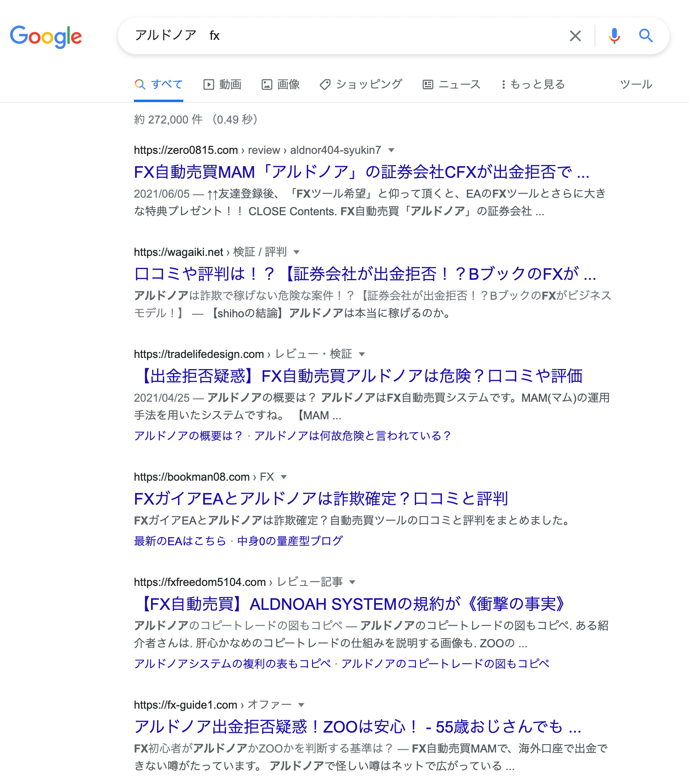This screenshot has height=784, width=689.
Task: Open result アルドノア出金拒否疑惑！ZOOは安心！
Action: coord(357,727)
